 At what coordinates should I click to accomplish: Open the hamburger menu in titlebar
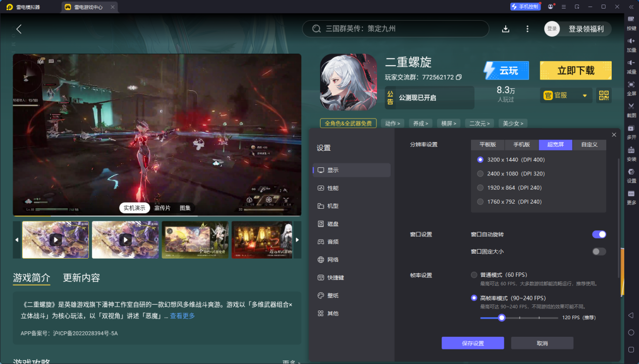(x=564, y=7)
